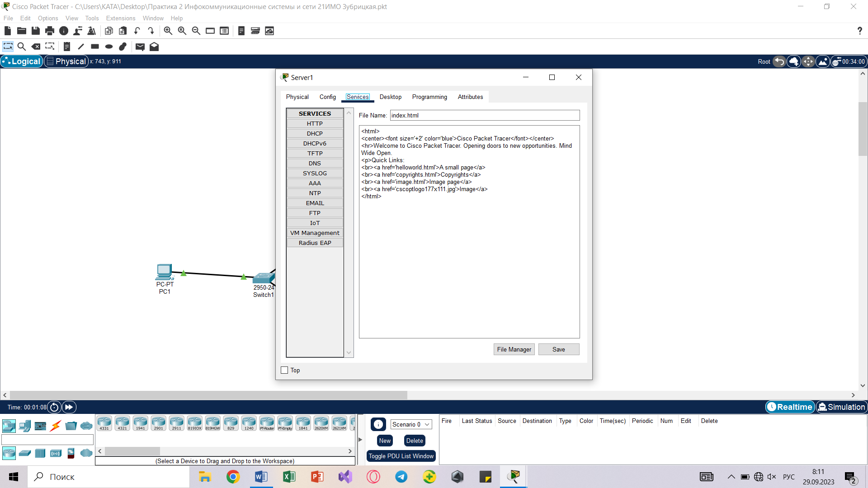This screenshot has width=868, height=488.
Task: Open the Options menu
Action: [x=48, y=18]
